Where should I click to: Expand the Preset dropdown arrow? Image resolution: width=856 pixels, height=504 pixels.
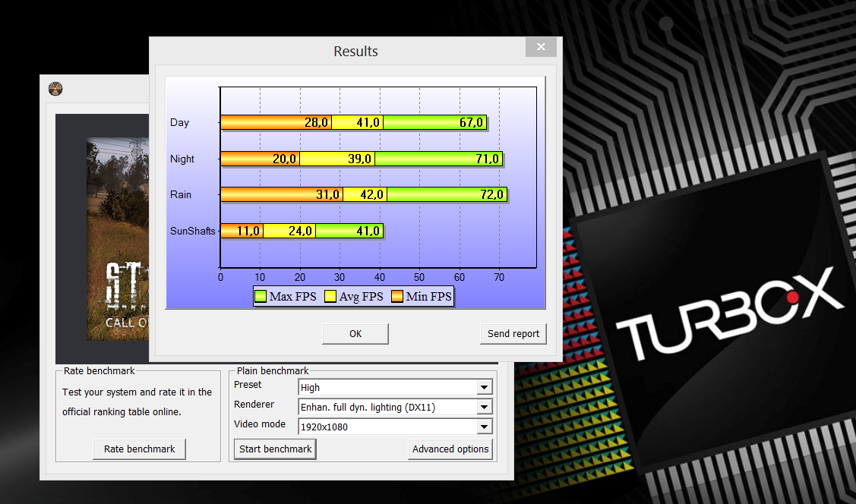tap(484, 387)
